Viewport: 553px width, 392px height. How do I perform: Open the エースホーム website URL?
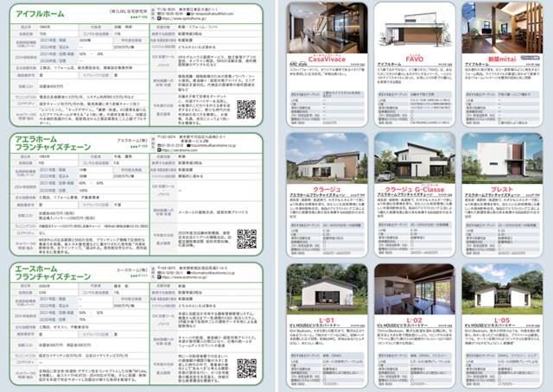click(182, 277)
